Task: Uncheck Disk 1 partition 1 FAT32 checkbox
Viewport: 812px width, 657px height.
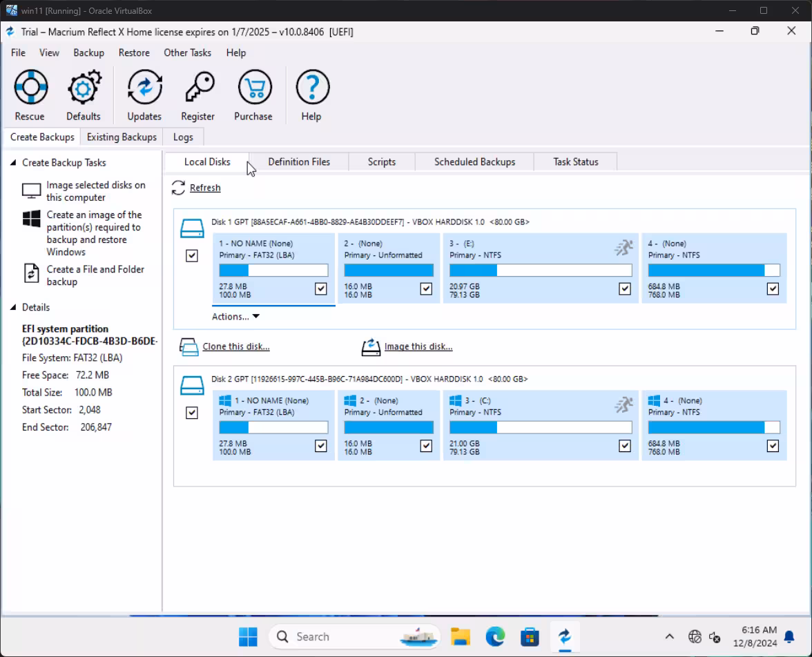Action: click(321, 289)
